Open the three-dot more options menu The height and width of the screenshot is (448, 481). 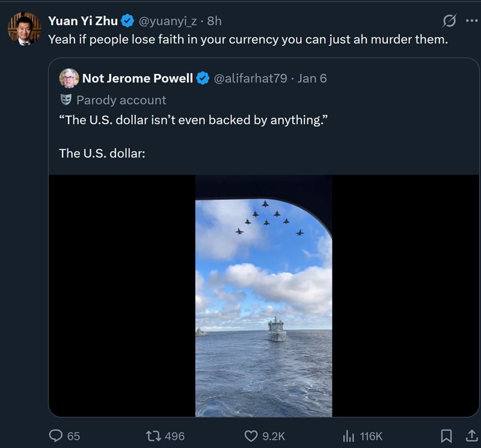tap(470, 20)
